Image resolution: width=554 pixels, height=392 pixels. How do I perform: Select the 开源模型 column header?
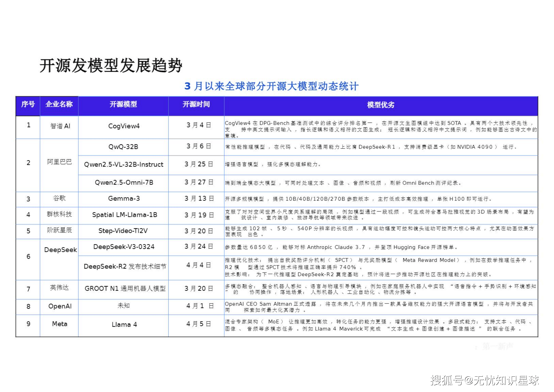pos(123,104)
